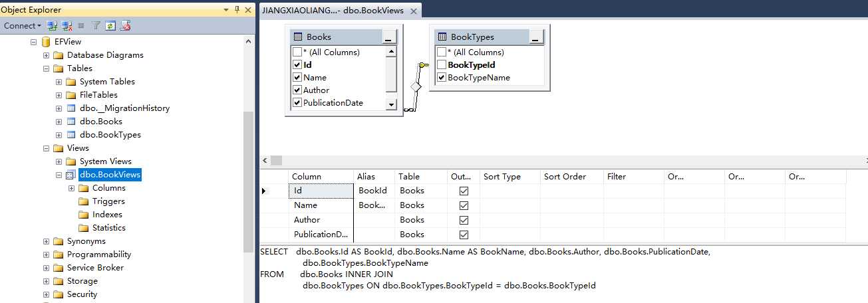The height and width of the screenshot is (303, 868).
Task: Select the FileTables tree item
Action: pyautogui.click(x=98, y=95)
